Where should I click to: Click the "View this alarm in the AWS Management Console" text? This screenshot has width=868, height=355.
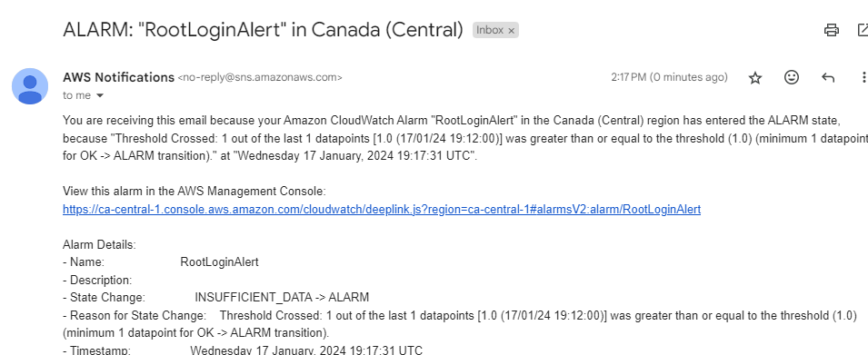[195, 192]
